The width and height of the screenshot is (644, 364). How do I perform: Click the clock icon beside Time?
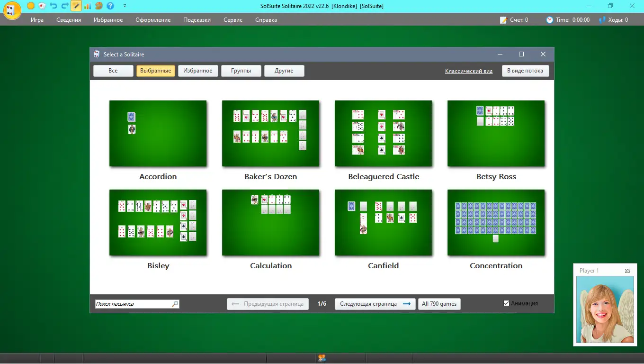click(549, 20)
